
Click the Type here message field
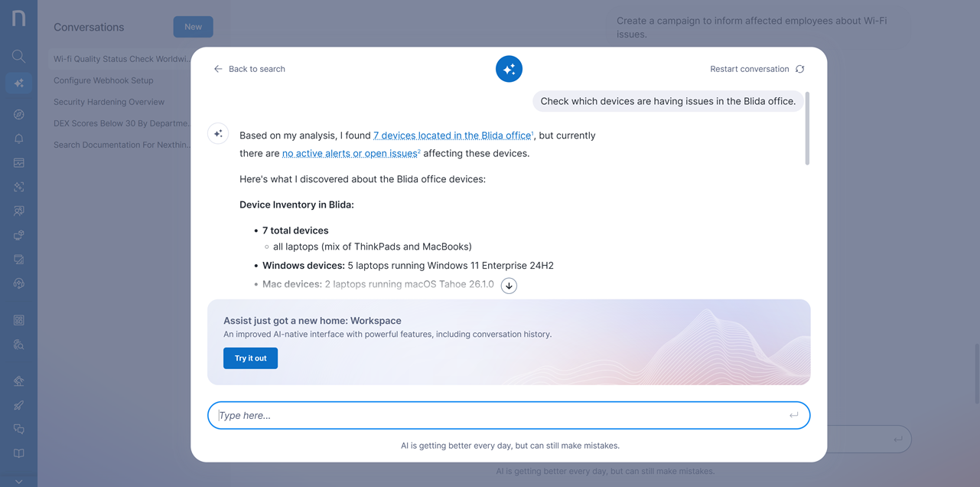(x=497, y=415)
